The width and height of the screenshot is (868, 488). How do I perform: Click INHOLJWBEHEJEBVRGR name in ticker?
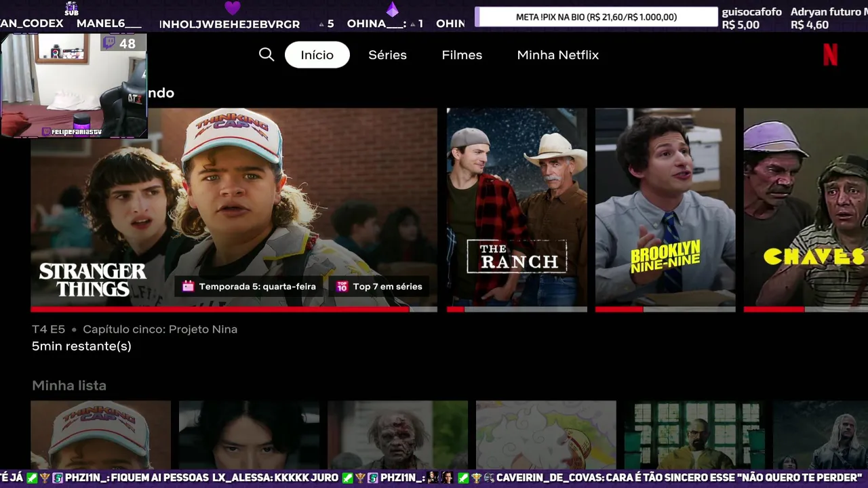point(229,24)
